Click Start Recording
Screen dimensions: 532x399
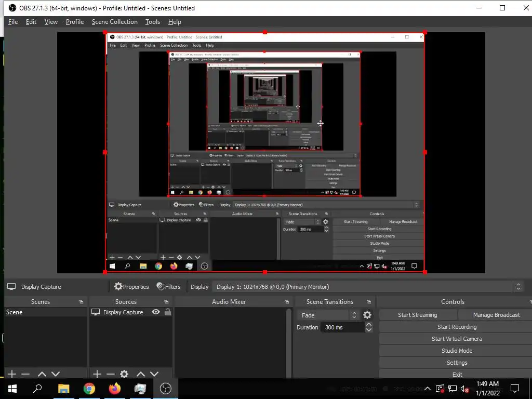456,327
